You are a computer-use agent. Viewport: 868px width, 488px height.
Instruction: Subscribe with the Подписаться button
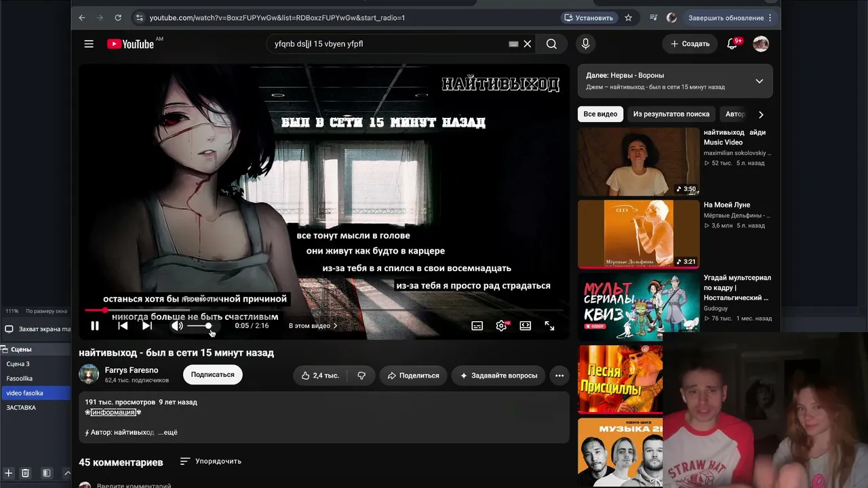click(212, 375)
